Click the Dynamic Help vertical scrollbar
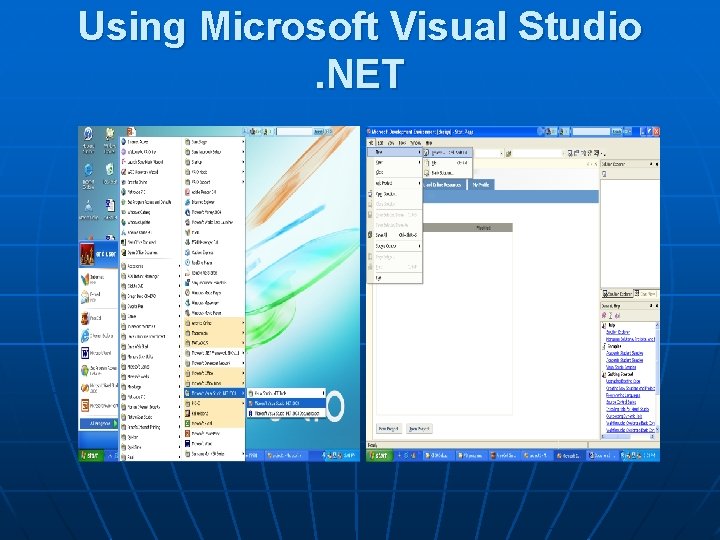 tap(657, 377)
